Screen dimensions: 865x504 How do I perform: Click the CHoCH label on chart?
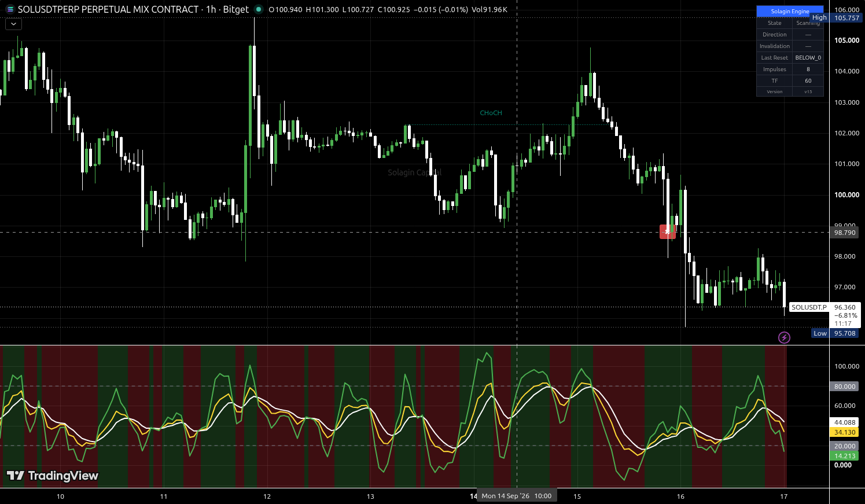pos(491,113)
